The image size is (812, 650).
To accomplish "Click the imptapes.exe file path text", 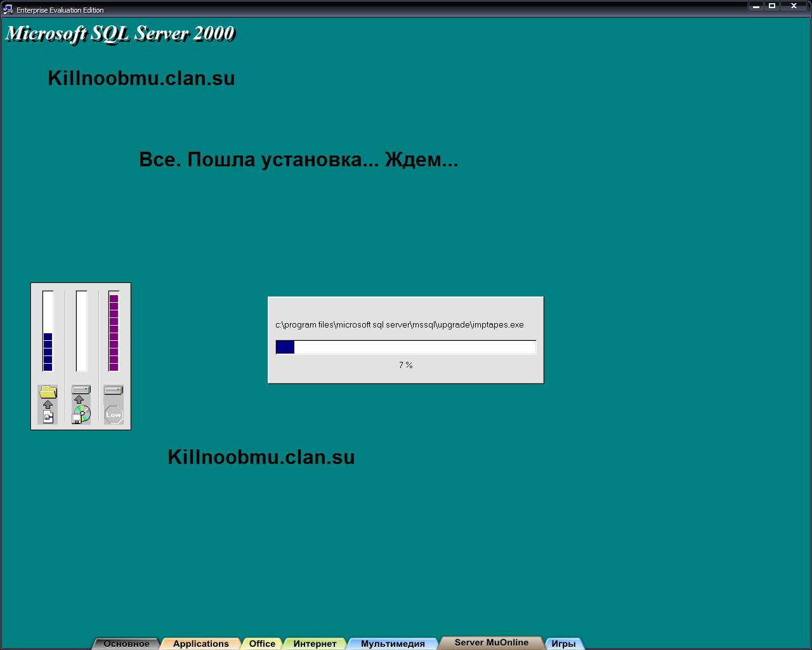I will click(x=400, y=324).
